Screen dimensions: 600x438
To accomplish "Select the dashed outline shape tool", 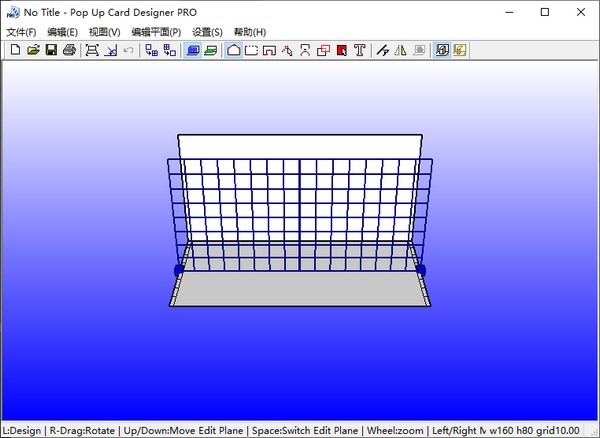I will coord(252,50).
